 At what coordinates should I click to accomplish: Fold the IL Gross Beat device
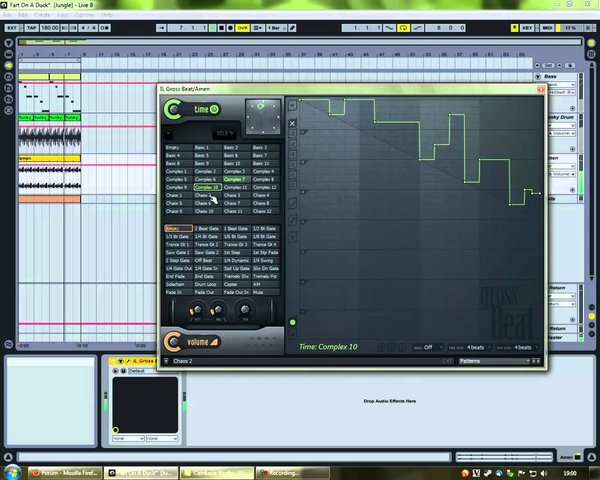(x=121, y=361)
